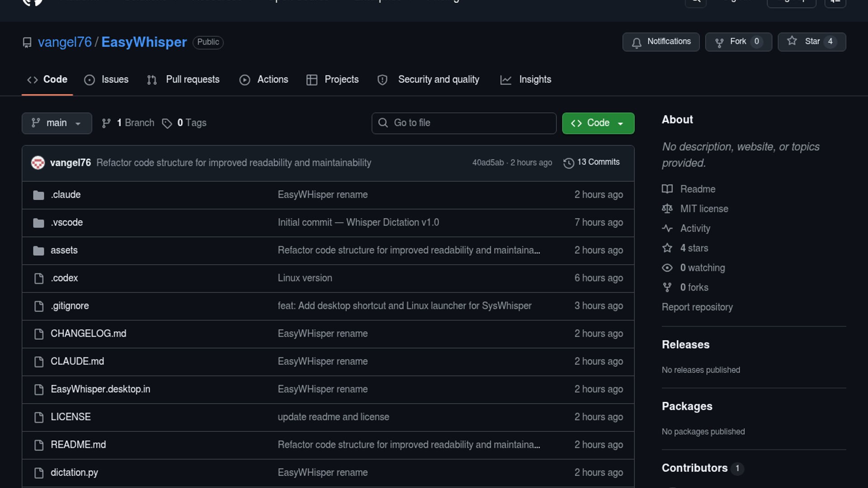Screen dimensions: 868x488
Task: Open the Actions tab
Action: (x=264, y=80)
